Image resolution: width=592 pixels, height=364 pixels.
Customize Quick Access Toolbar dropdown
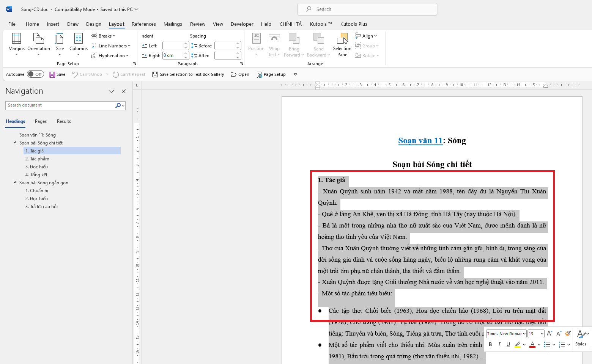point(295,74)
